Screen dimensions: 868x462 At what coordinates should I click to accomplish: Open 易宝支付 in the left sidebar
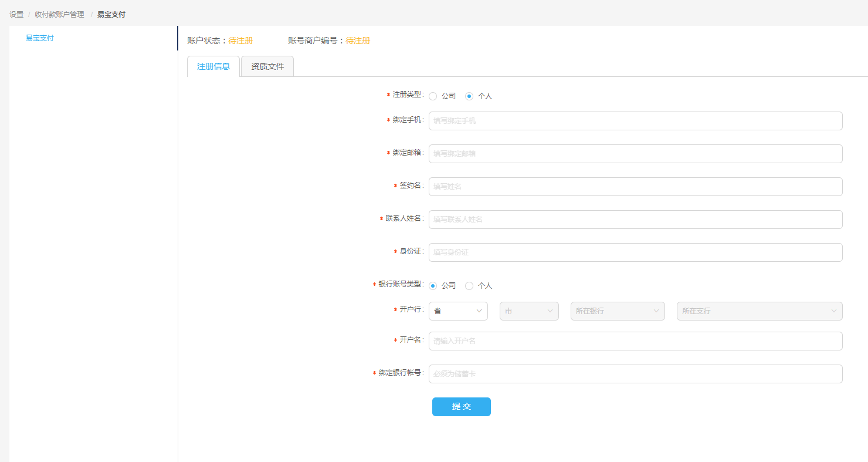pyautogui.click(x=40, y=38)
